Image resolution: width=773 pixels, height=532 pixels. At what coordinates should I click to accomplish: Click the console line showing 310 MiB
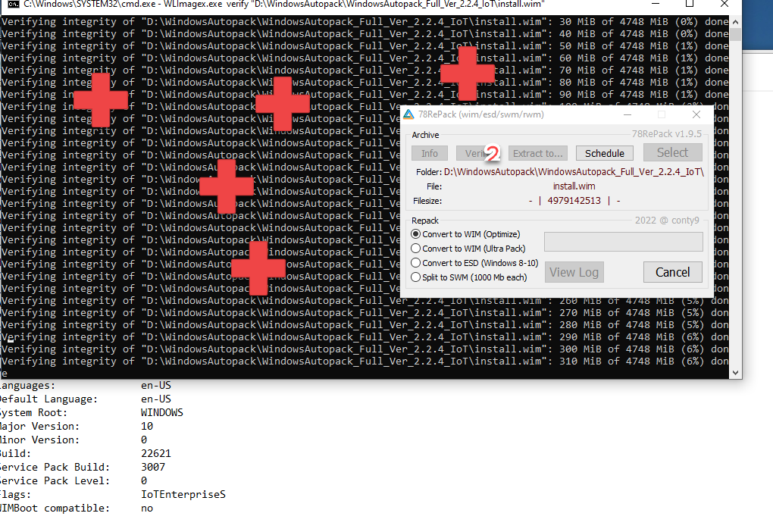365,361
